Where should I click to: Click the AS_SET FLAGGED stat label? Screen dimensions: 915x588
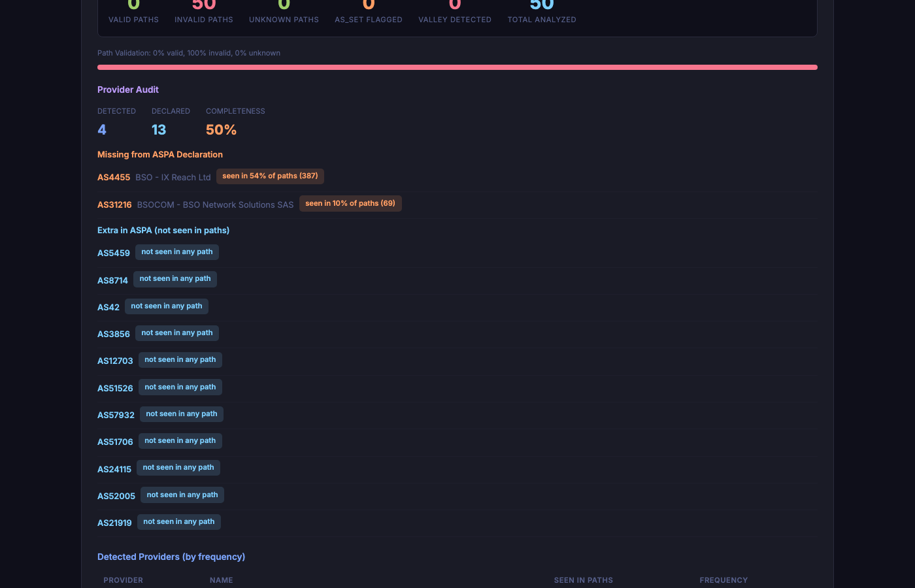[x=369, y=20]
